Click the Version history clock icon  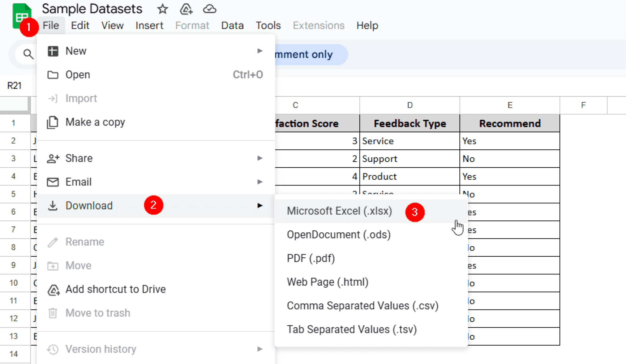tap(53, 349)
